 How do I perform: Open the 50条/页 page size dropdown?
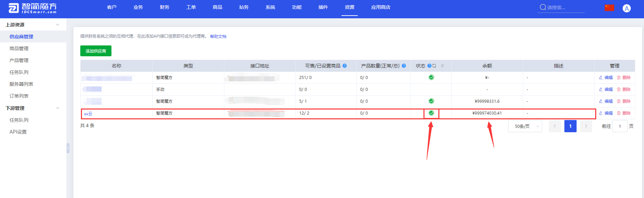pos(525,126)
